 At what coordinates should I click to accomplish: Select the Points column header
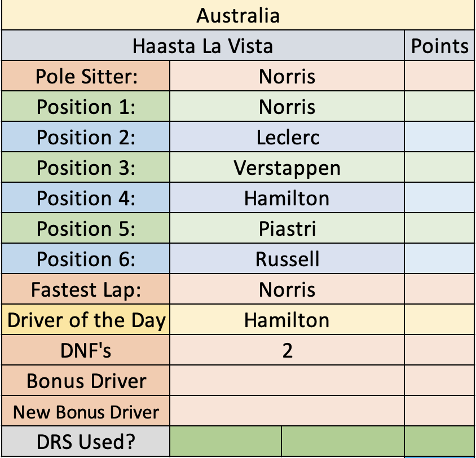click(439, 45)
